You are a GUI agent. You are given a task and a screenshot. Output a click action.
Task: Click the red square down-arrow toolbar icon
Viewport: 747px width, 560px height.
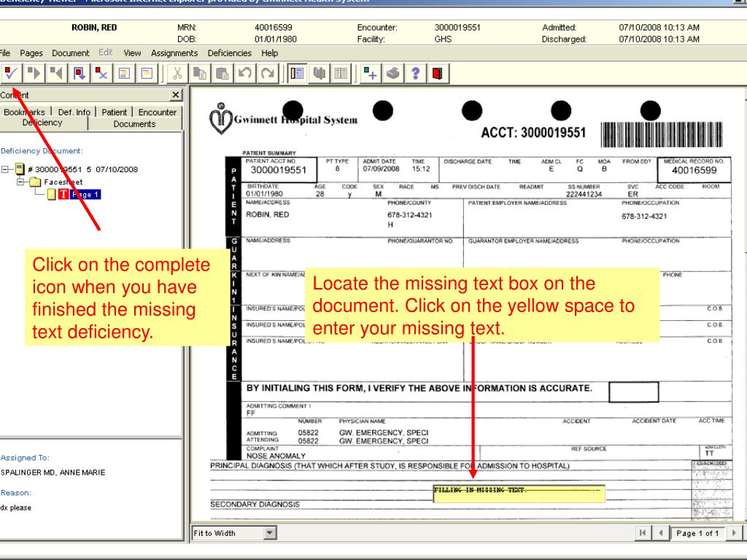pyautogui.click(x=79, y=74)
